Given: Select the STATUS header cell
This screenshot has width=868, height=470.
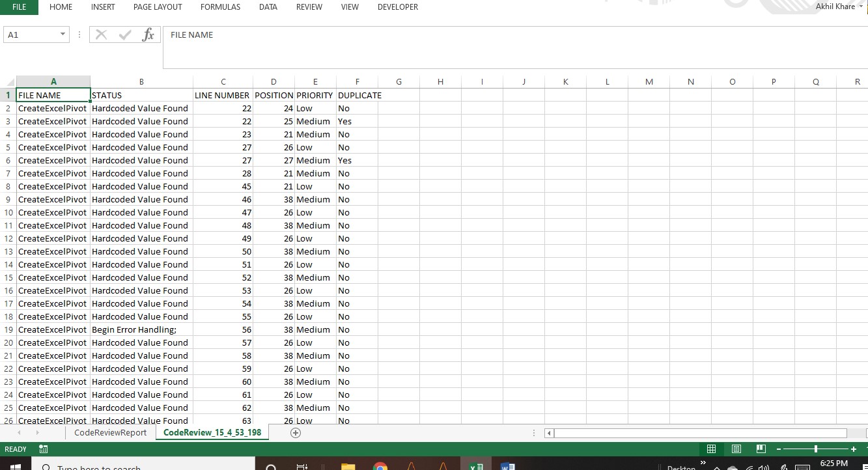Looking at the screenshot, I should [x=141, y=95].
